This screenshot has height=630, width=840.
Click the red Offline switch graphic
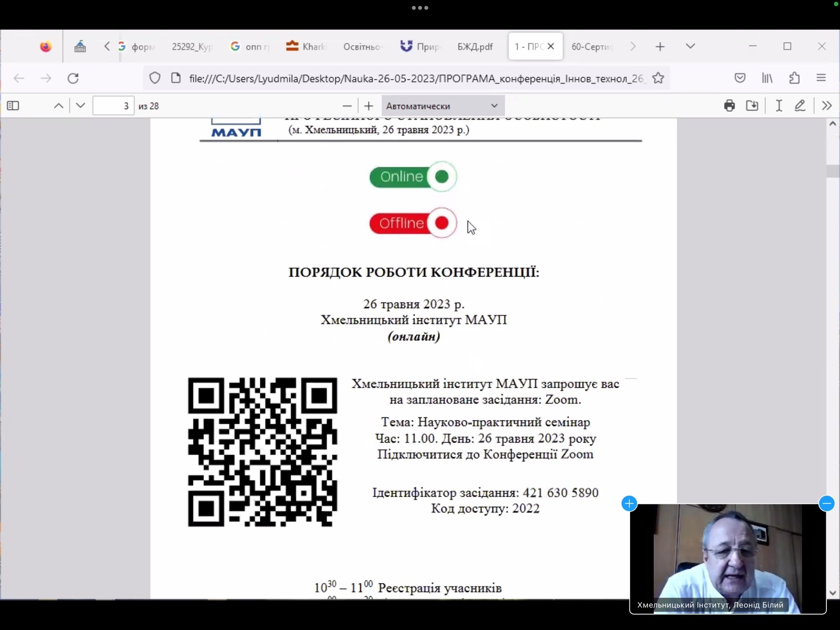413,223
